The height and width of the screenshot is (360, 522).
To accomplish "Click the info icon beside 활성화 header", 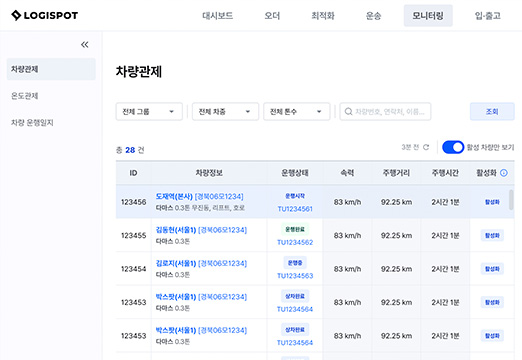I will (x=504, y=173).
